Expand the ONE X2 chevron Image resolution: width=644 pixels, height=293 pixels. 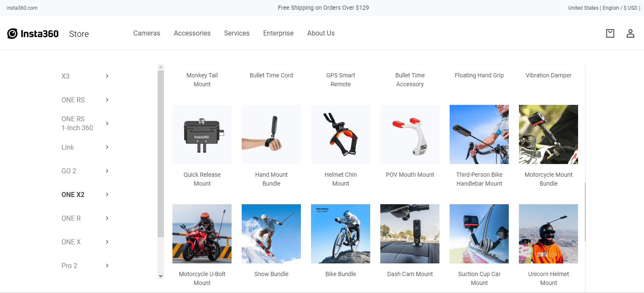coord(107,194)
